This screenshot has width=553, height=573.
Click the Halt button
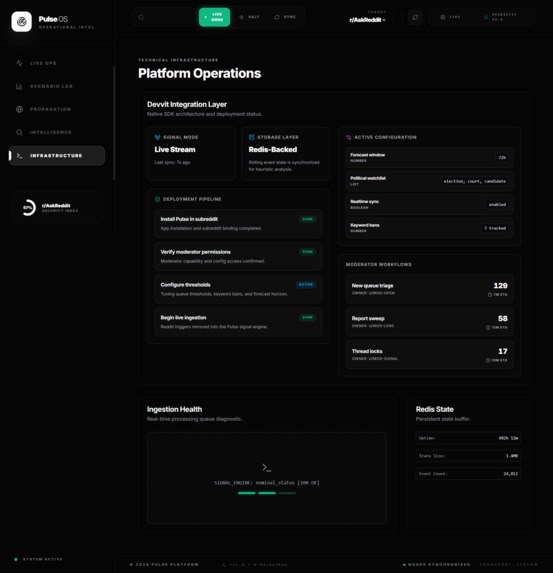(x=249, y=17)
